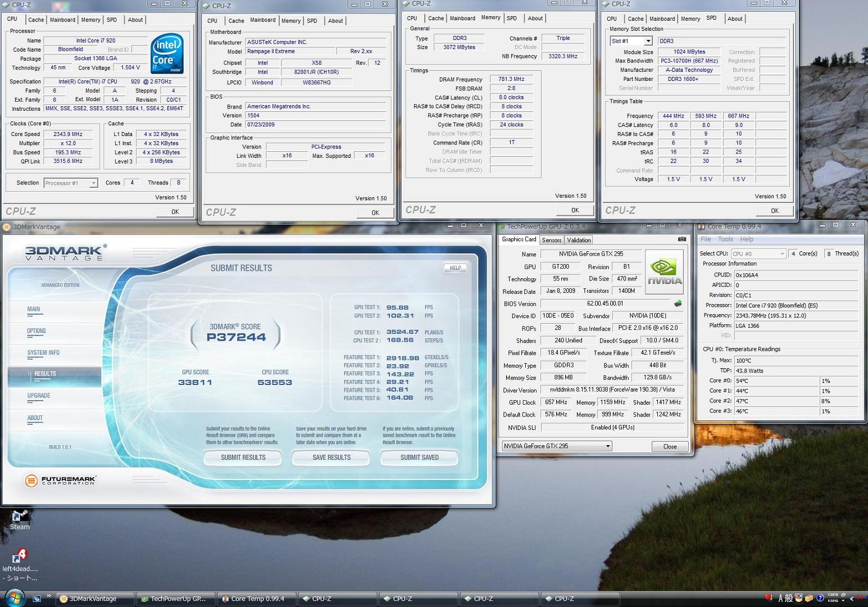Click the NVIDIA logo in GPU-Z
This screenshot has width=868, height=607.
[x=665, y=272]
